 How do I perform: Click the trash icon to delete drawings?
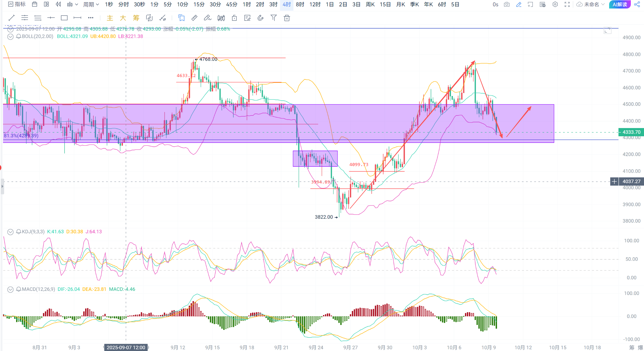pos(287,18)
